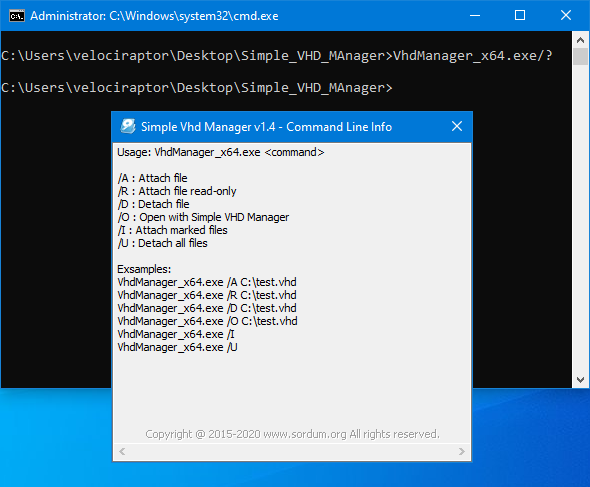Click example 'VhdManager_x64.exe /A C:\test.vhd'

click(x=207, y=282)
